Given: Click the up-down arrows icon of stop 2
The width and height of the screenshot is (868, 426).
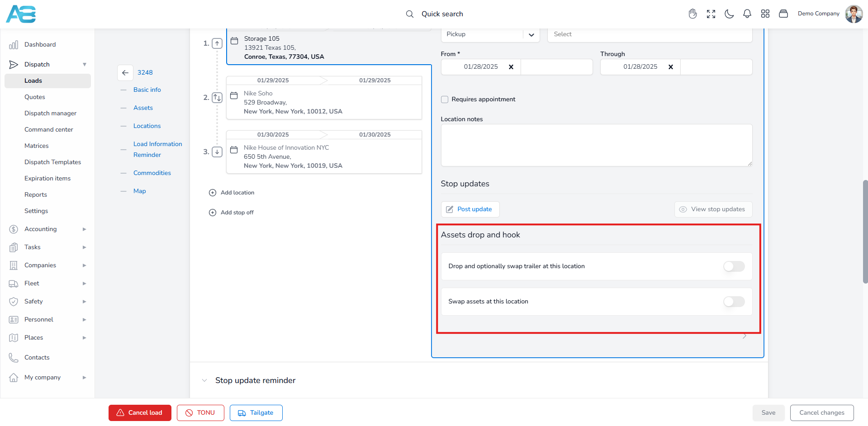Looking at the screenshot, I should click(x=217, y=98).
